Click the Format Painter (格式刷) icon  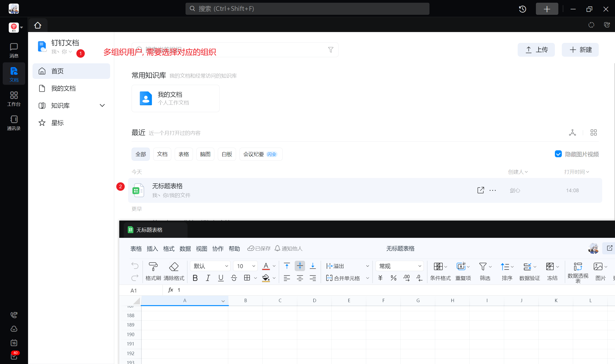tap(153, 267)
